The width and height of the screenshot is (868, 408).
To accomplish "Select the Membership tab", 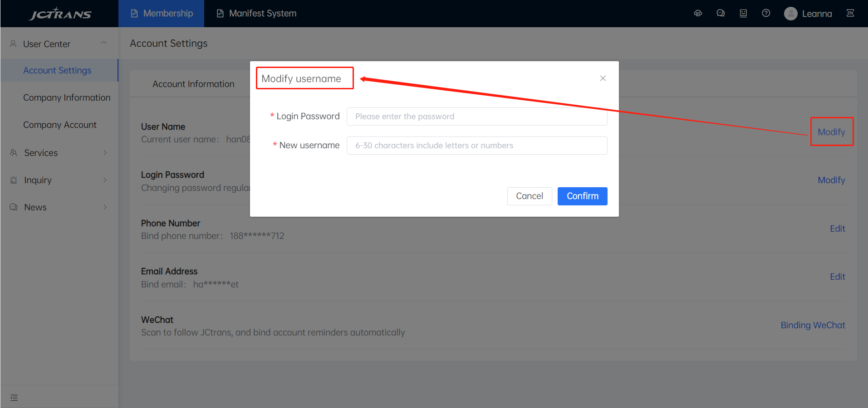I will pyautogui.click(x=162, y=14).
